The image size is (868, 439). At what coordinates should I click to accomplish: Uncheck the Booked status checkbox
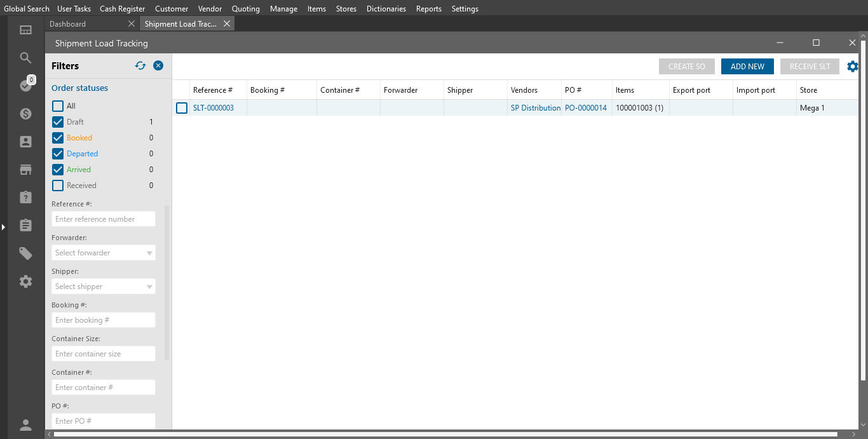tap(58, 138)
